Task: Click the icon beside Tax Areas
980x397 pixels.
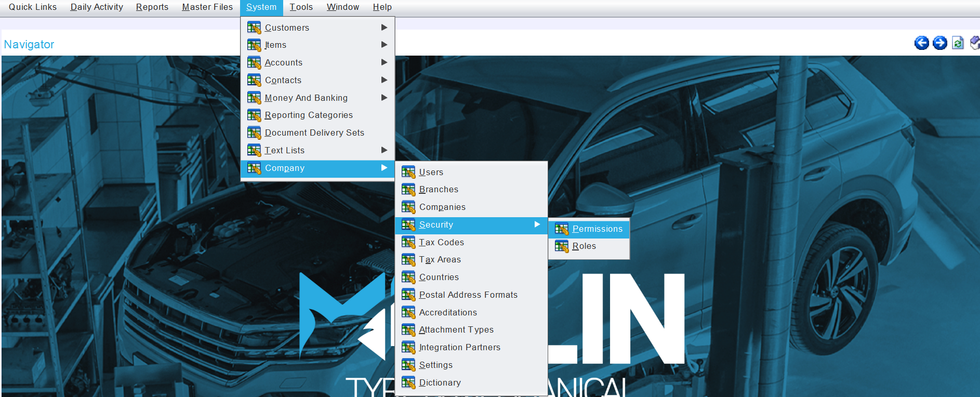Action: click(x=408, y=260)
